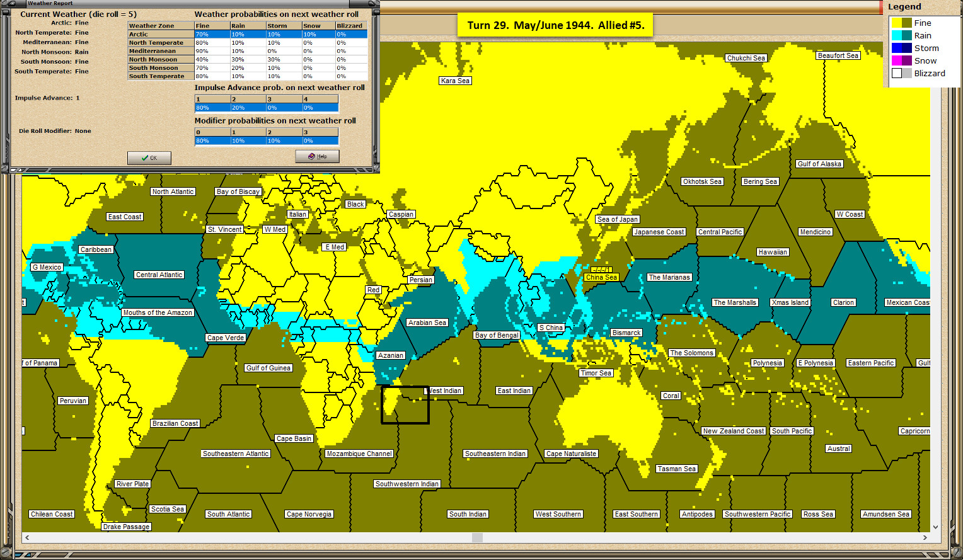Select the Mozambique Channel label
963x560 pixels.
[x=359, y=454]
